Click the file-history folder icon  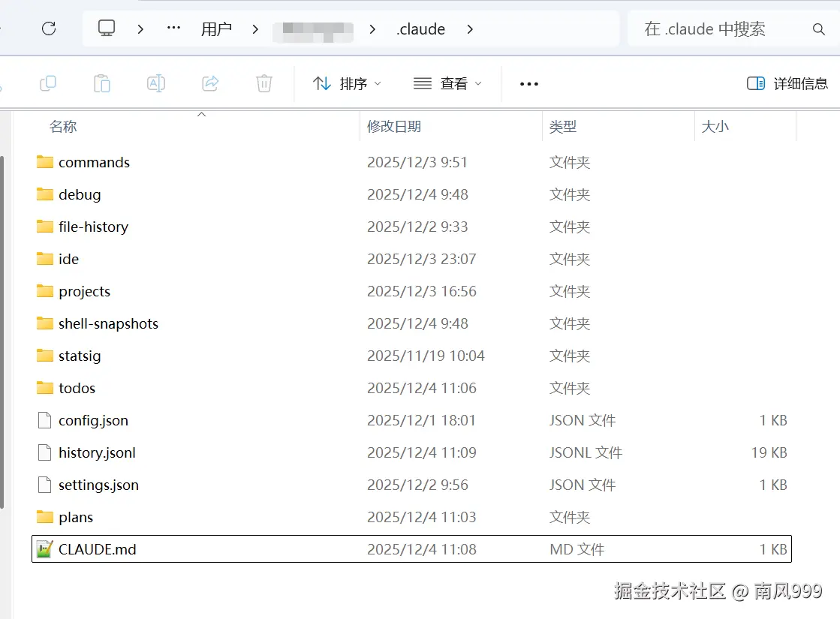(x=45, y=226)
